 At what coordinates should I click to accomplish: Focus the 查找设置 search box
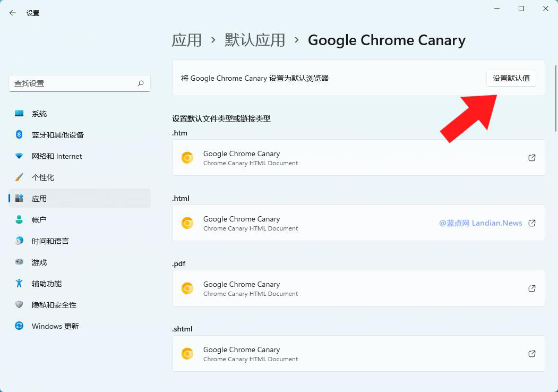click(79, 83)
